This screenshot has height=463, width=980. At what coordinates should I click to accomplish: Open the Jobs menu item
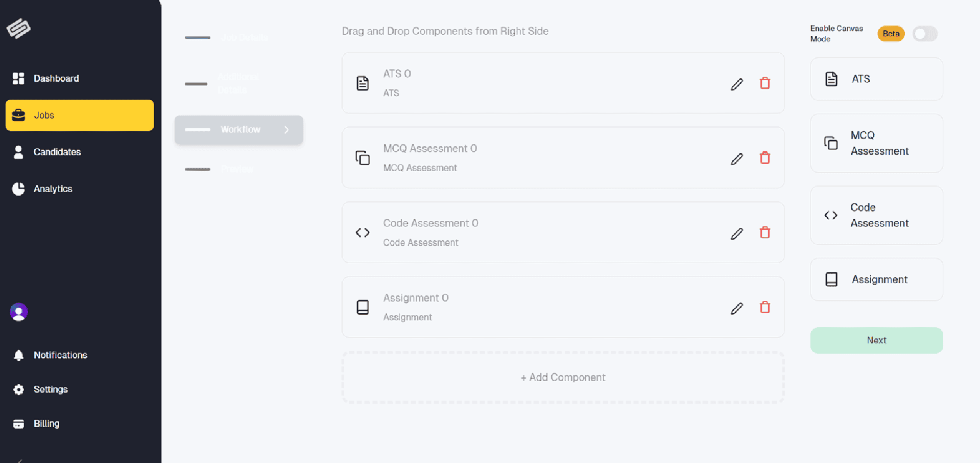click(x=80, y=115)
